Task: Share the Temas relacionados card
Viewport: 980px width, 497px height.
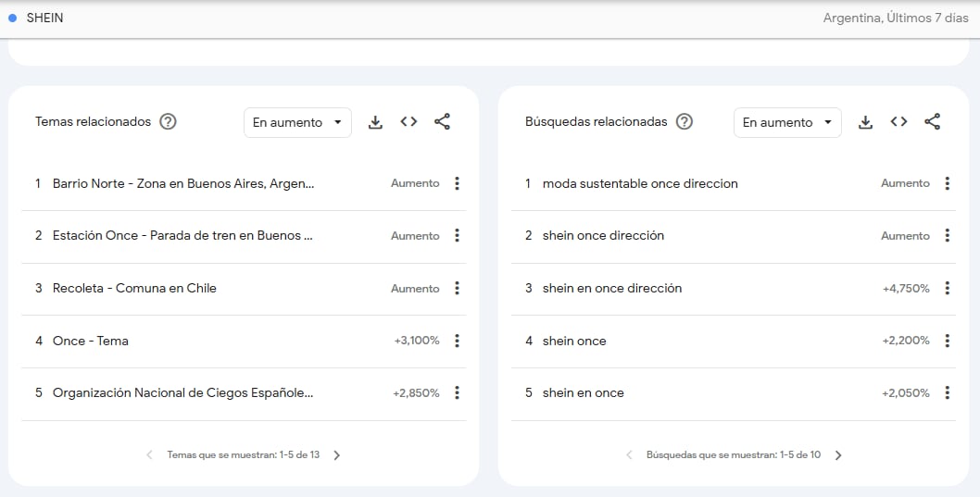Action: (442, 122)
